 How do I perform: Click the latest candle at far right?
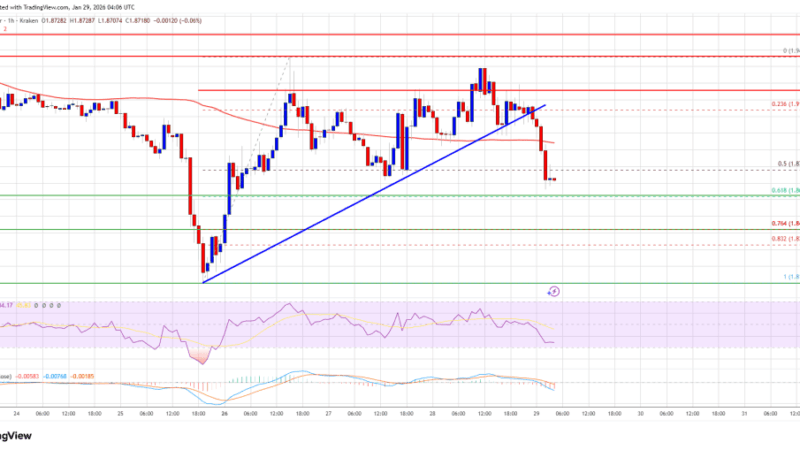click(556, 179)
